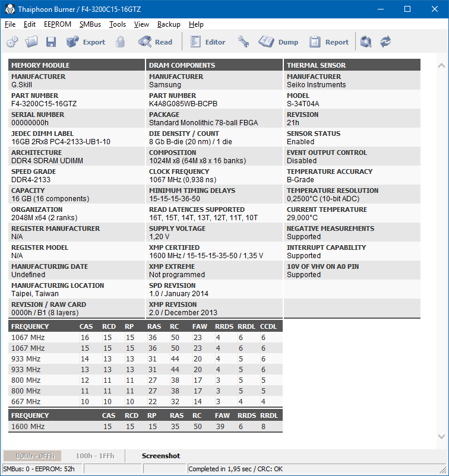This screenshot has width=449, height=476.
Task: Click the G.Skill manufacturer value
Action: [21, 85]
